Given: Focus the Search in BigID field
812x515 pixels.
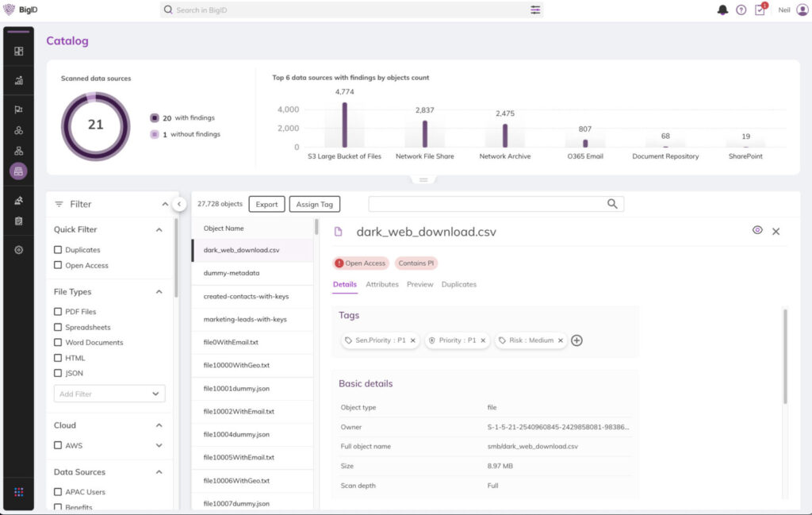Looking at the screenshot, I should pyautogui.click(x=352, y=10).
